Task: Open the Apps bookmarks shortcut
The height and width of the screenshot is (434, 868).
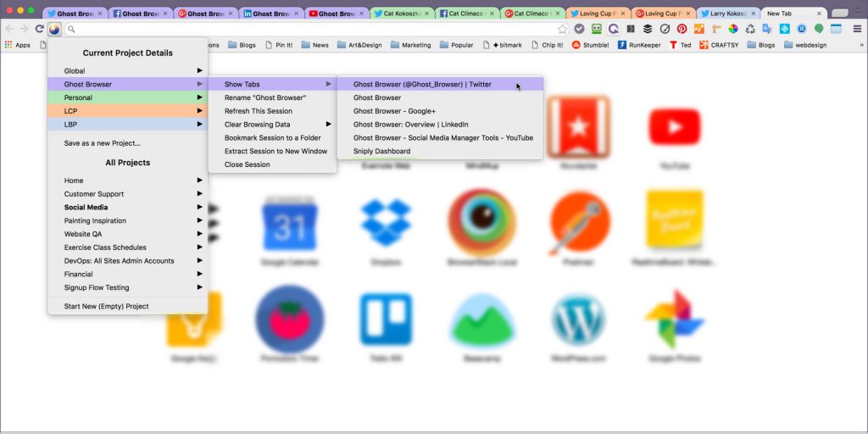Action: (x=17, y=46)
